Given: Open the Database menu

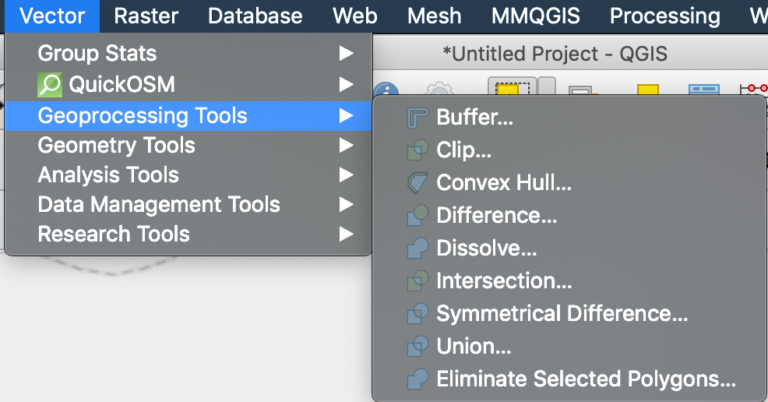Looking at the screenshot, I should point(255,16).
